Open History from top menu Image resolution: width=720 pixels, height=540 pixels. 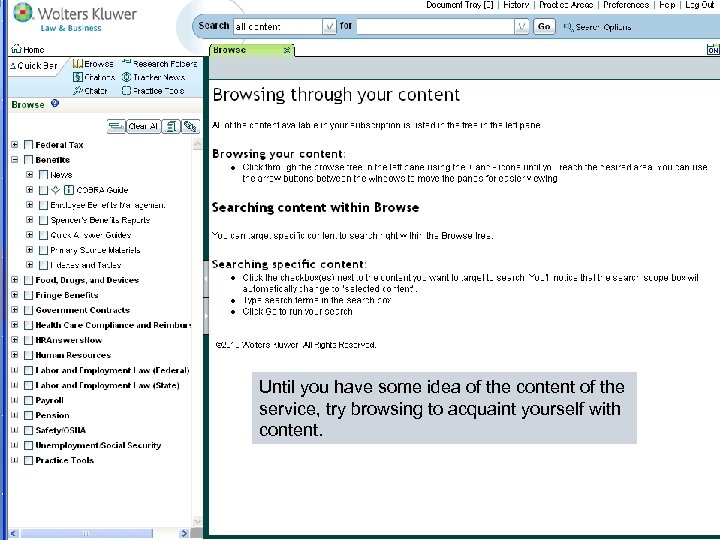[x=516, y=5]
